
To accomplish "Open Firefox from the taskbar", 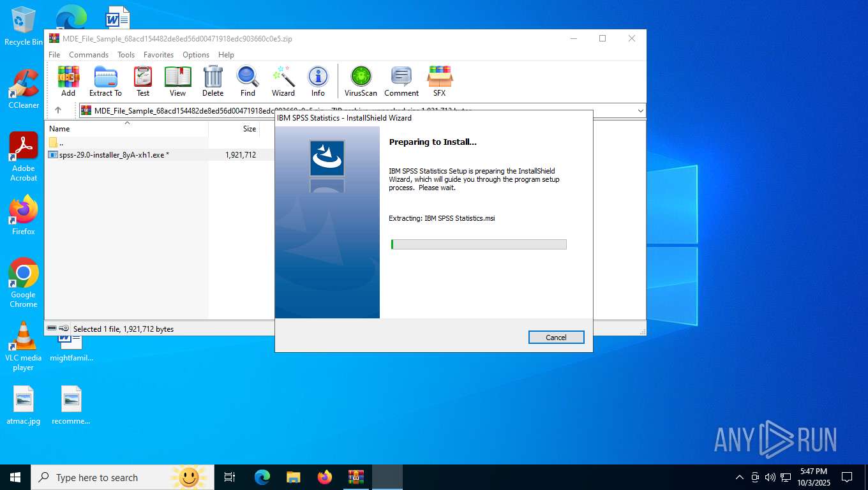I will [325, 477].
